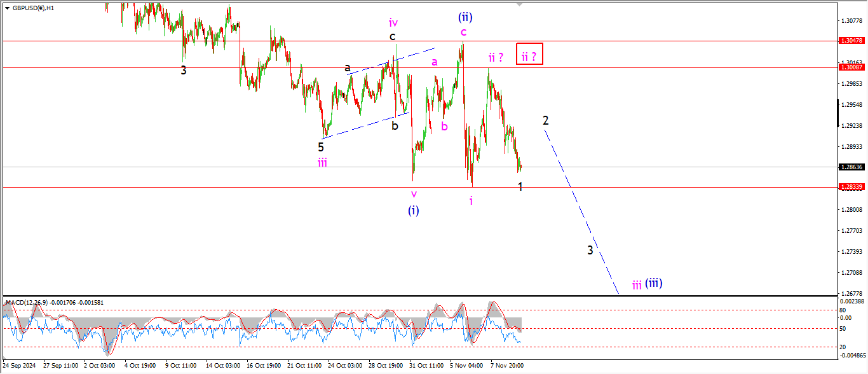Screen dimensions: 868x374
Task: Select the red 1.30478 price level tag
Action: [850, 41]
